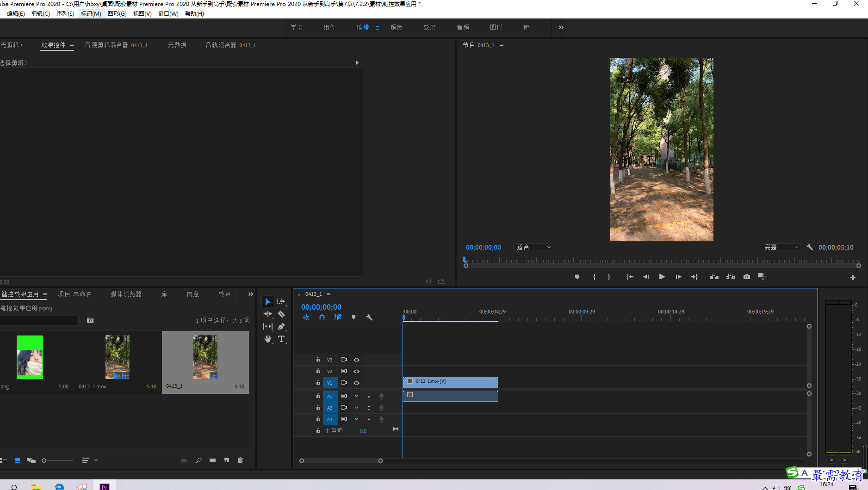
Task: Toggle insert sequences as nests option
Action: (306, 318)
